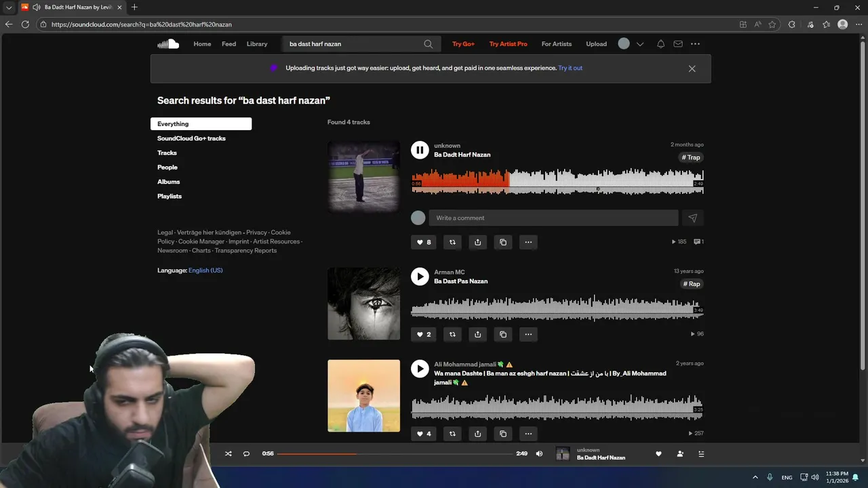Click the Upload button
Screen dimensions: 868x488
[x=596, y=44]
